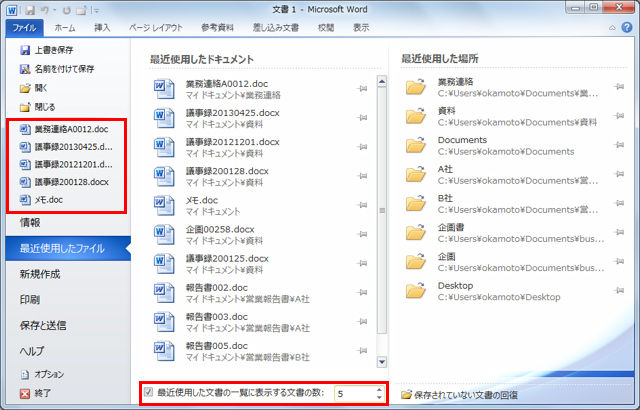This screenshot has width=640, height=410.
Task: Click 保存されていない文書の回復 link
Action: point(460,395)
